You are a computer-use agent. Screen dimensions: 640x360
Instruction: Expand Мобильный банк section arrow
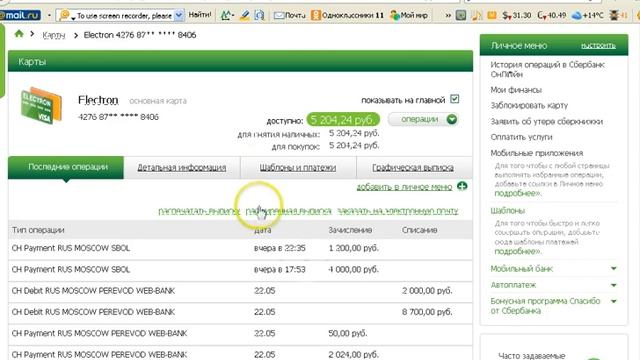pos(613,268)
